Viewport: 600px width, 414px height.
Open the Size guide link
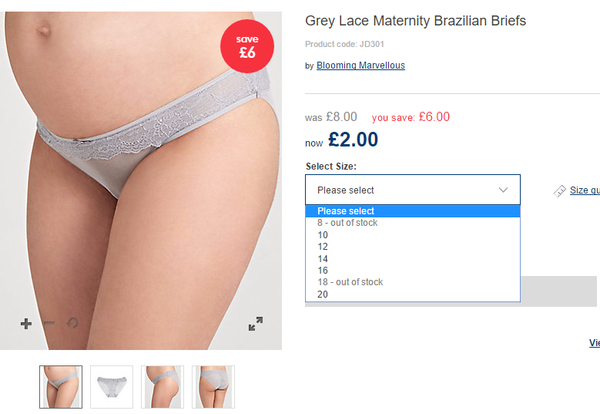[x=585, y=190]
